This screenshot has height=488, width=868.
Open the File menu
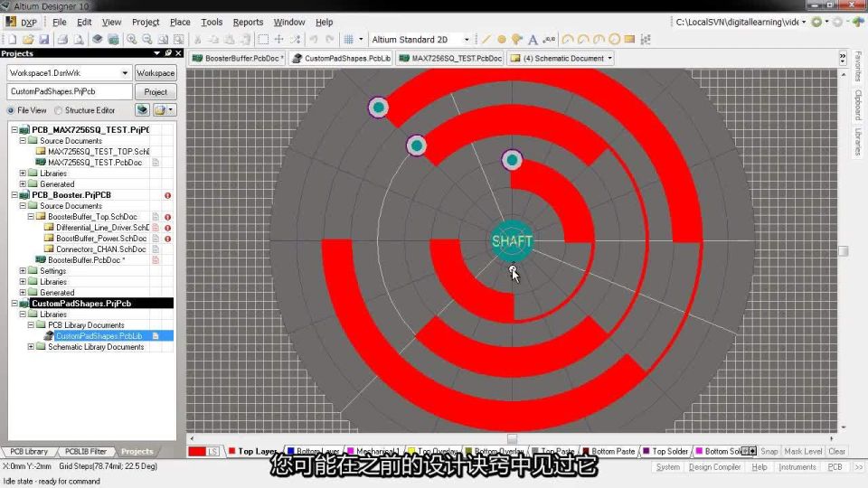pyautogui.click(x=60, y=22)
